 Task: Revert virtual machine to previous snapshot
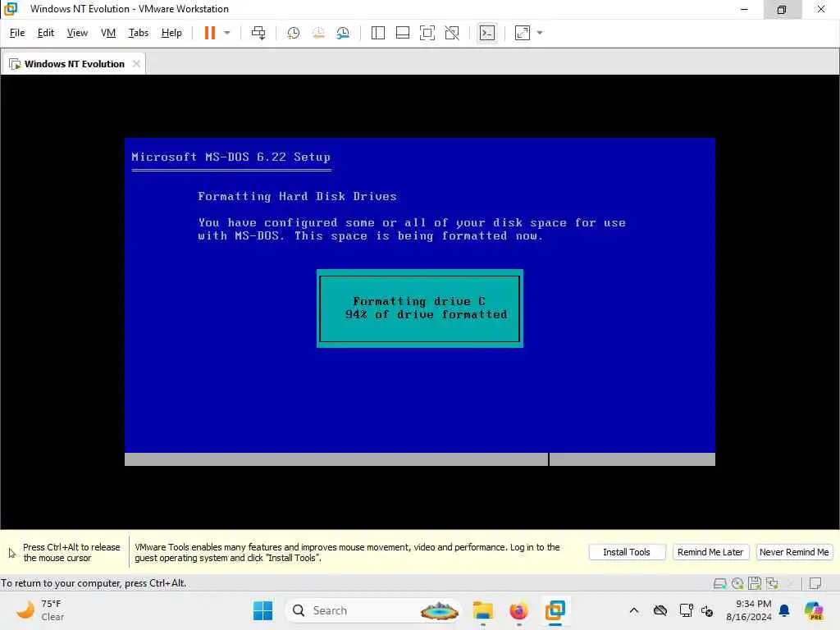(318, 33)
